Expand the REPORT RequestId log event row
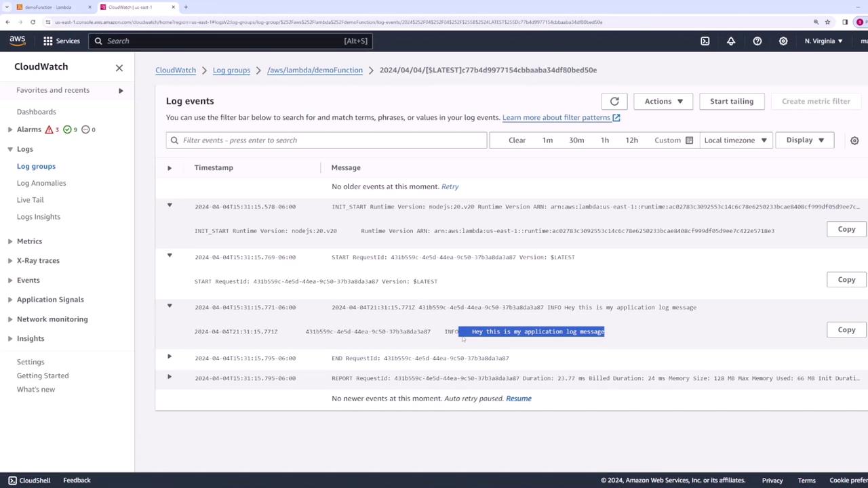Image resolution: width=868 pixels, height=488 pixels. click(x=170, y=377)
